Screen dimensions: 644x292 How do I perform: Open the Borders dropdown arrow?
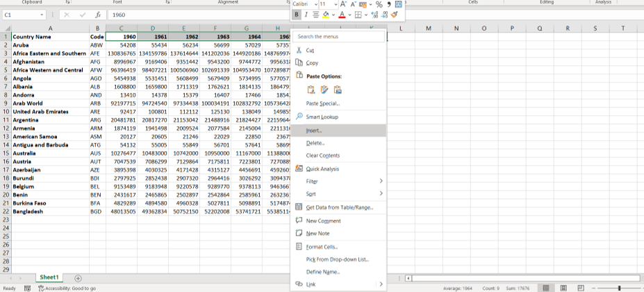coord(365,15)
